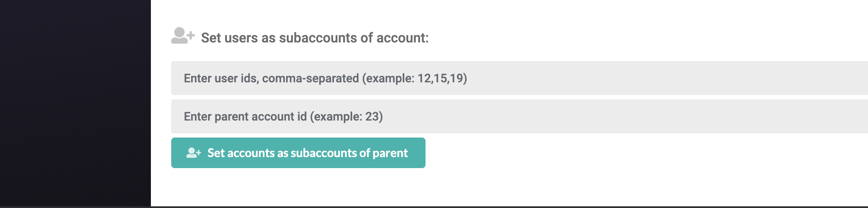Submit the subaccounts form via the teal button
Image resolution: width=868 pixels, height=208 pixels.
(298, 153)
